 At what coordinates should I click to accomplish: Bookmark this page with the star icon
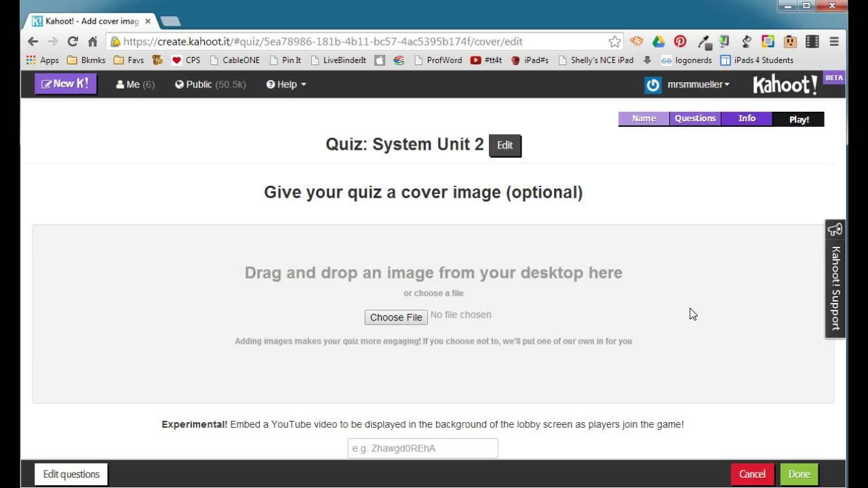point(614,41)
